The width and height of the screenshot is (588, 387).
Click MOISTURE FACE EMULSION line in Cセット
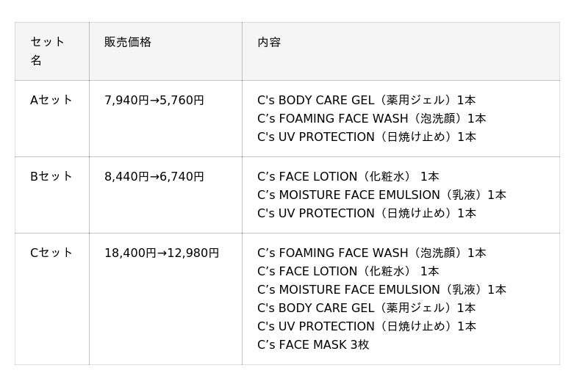point(381,289)
